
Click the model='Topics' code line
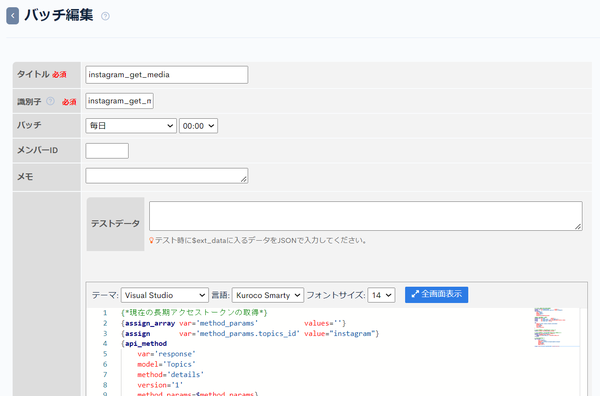[x=166, y=364]
